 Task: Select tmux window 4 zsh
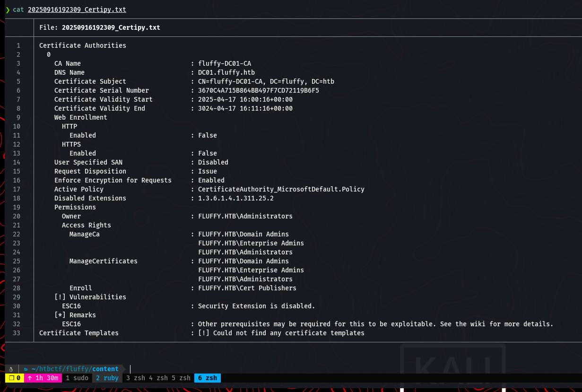pyautogui.click(x=158, y=378)
